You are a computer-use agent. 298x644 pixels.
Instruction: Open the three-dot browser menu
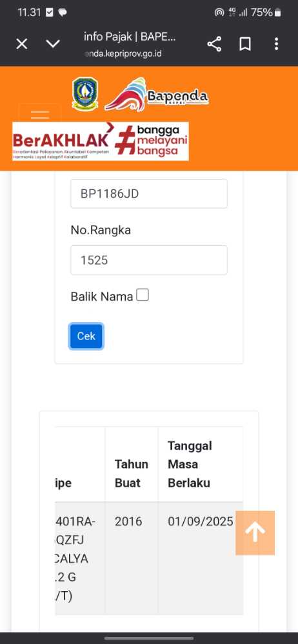pyautogui.click(x=276, y=44)
